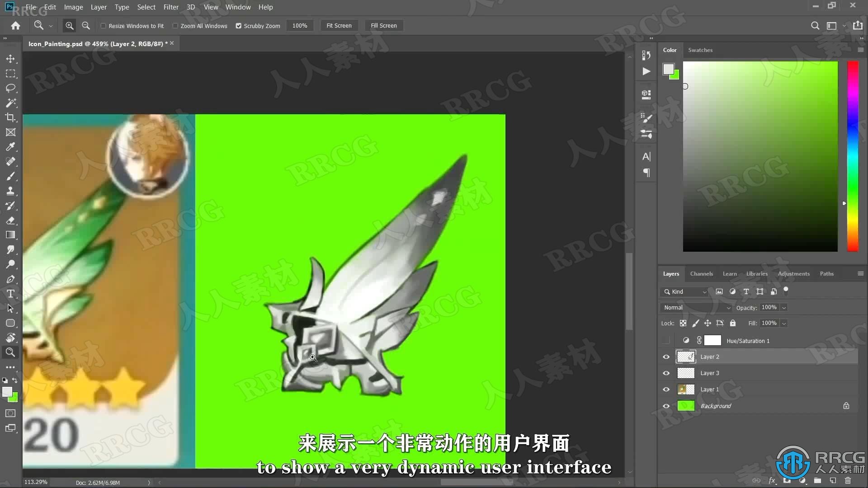The width and height of the screenshot is (868, 488).
Task: Select the Brush tool
Action: [10, 176]
